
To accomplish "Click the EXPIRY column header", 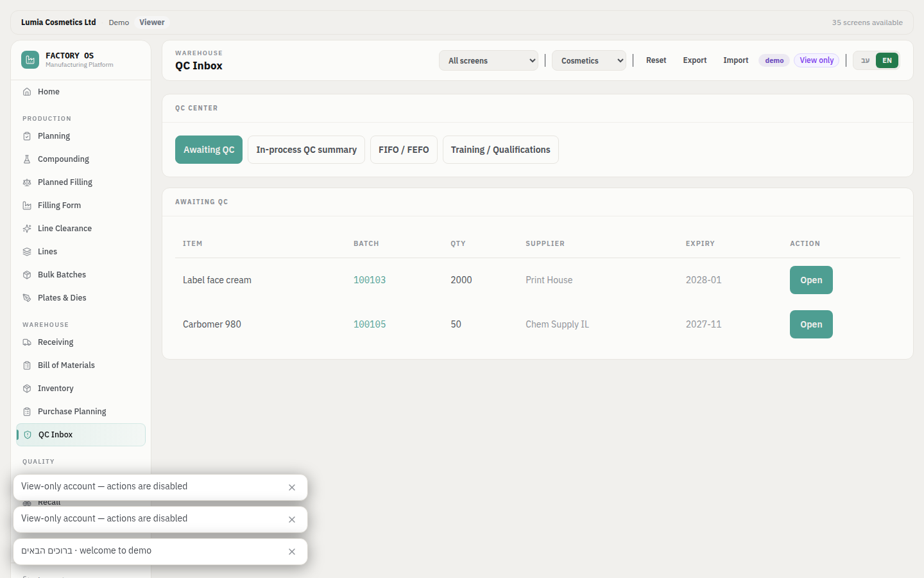I will tap(700, 243).
